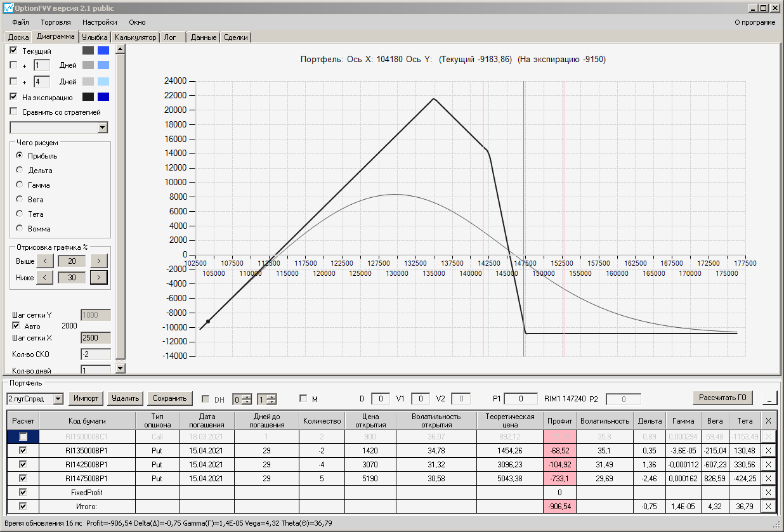Remove the RI142500BP1 position with X
The width and height of the screenshot is (784, 532).
tap(768, 464)
